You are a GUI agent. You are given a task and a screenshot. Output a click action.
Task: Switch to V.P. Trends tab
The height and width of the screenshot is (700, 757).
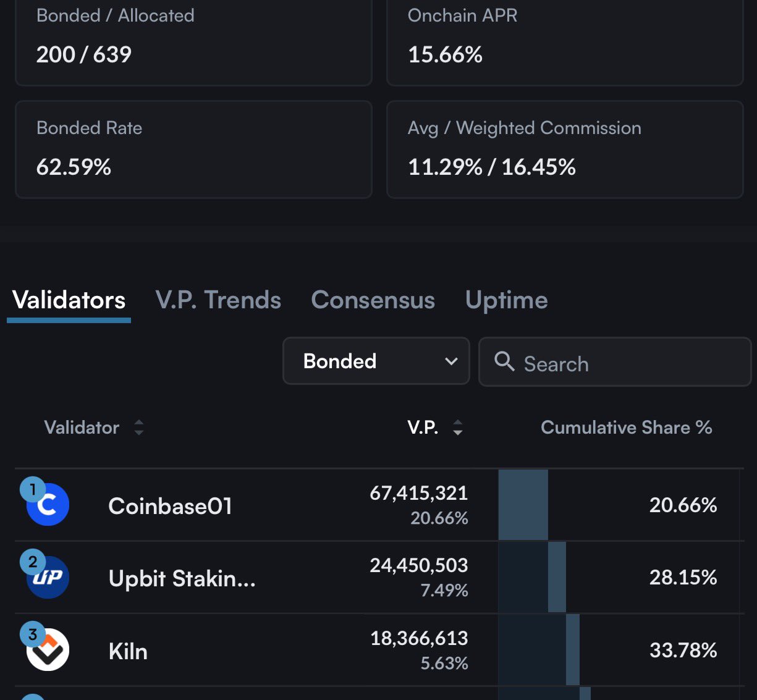pyautogui.click(x=218, y=300)
